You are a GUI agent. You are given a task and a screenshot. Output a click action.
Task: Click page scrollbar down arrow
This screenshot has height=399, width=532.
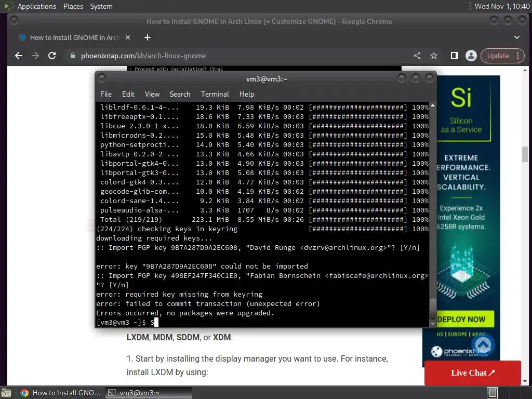(x=525, y=381)
